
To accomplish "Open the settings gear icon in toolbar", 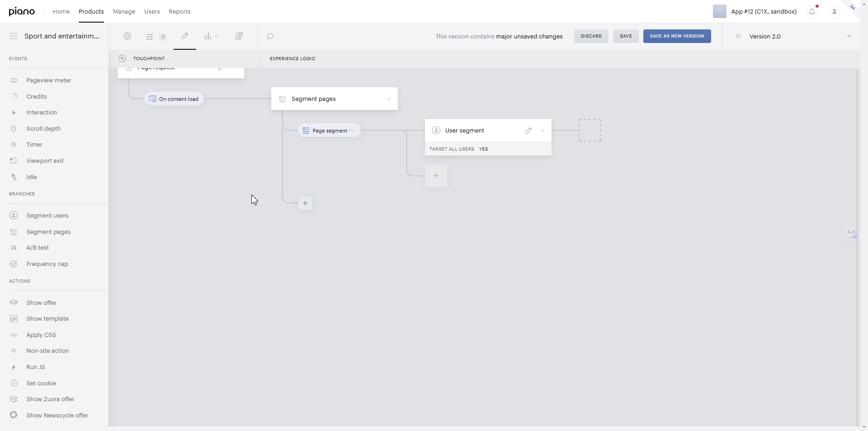I will (x=127, y=36).
